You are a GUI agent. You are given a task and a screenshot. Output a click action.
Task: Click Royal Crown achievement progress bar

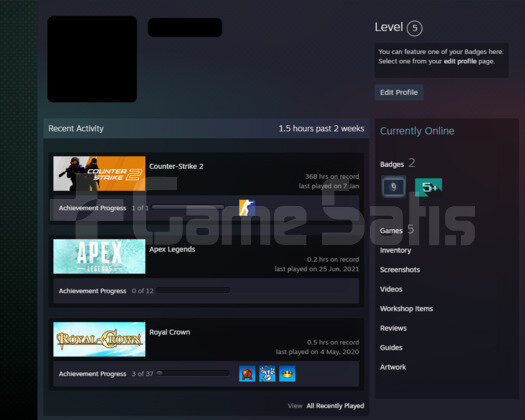(x=193, y=373)
